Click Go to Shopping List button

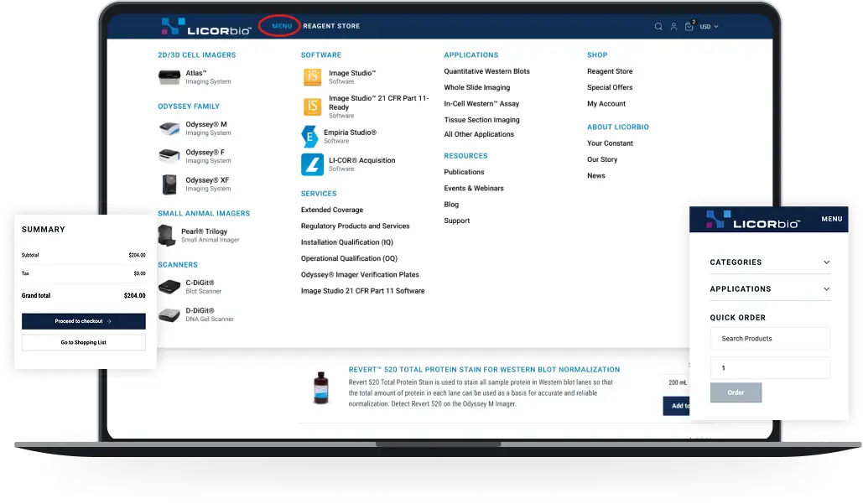pos(84,343)
